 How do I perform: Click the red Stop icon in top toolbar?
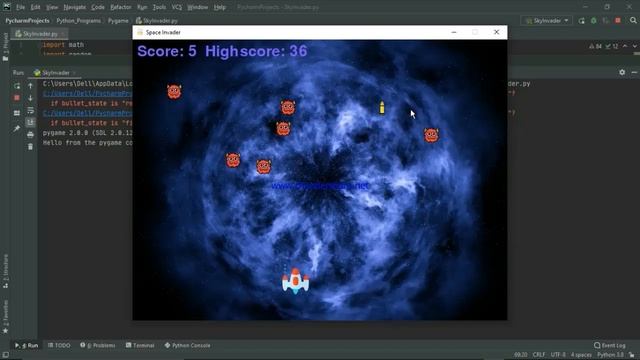click(x=618, y=20)
